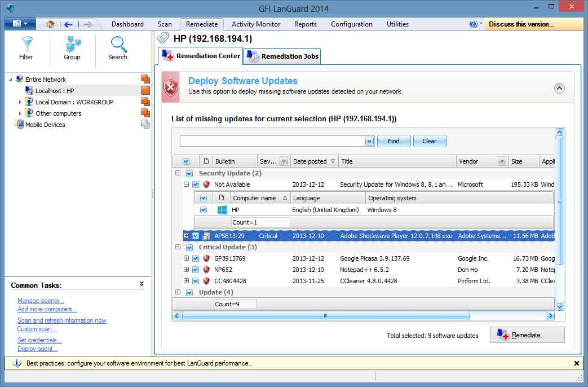Click the Mobile Devices tree icon
The width and height of the screenshot is (588, 387).
(19, 124)
